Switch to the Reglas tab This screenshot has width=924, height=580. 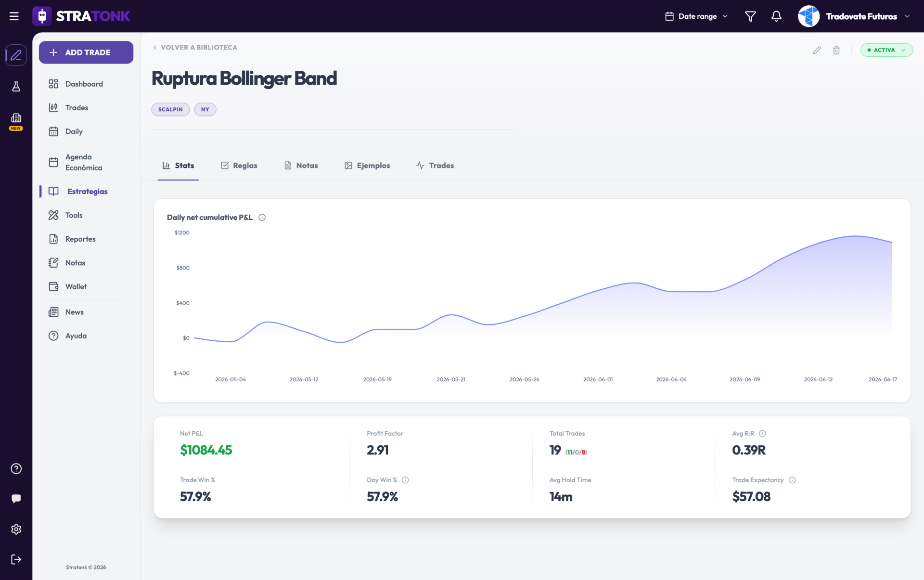click(x=239, y=166)
